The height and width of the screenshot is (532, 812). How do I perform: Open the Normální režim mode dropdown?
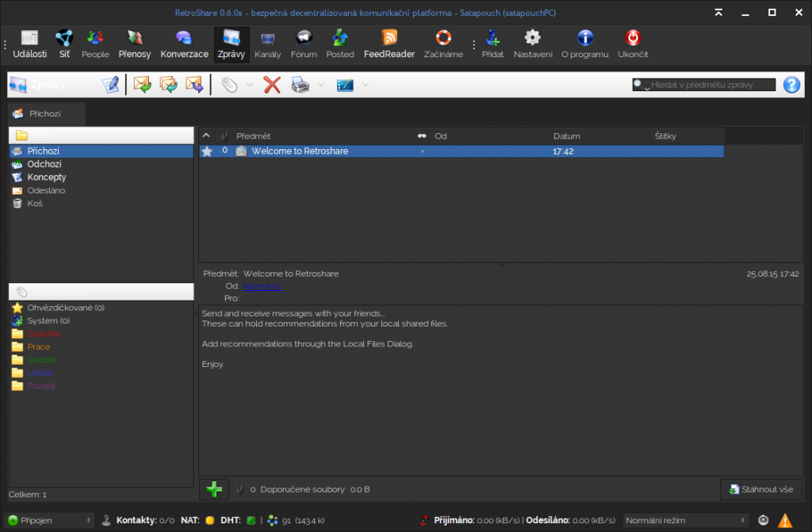(686, 520)
